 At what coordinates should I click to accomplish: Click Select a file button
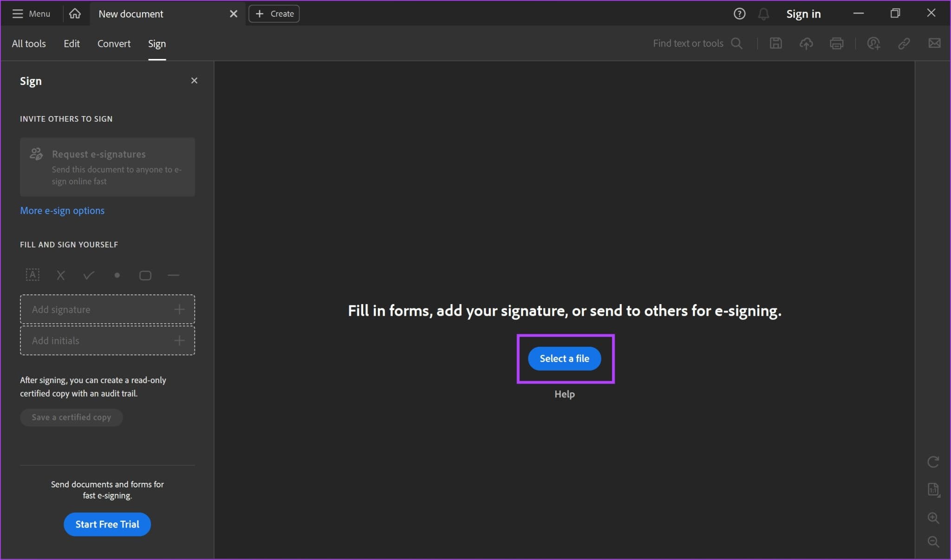coord(565,358)
